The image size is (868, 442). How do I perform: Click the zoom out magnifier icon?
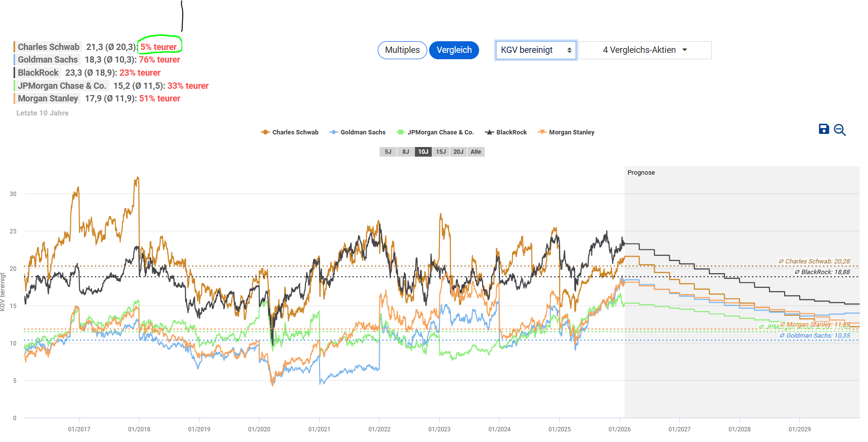click(x=839, y=130)
